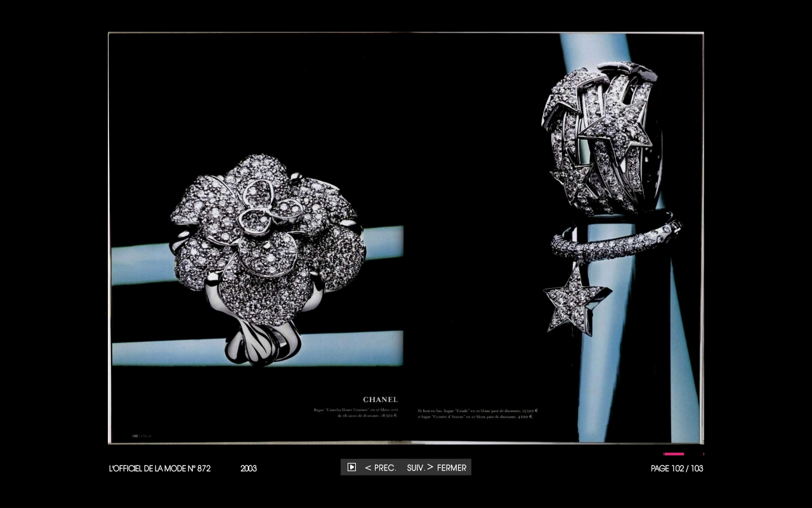Click the page number 100 at bottom-left corner
Viewport: 812px width, 508px height.
(135, 436)
